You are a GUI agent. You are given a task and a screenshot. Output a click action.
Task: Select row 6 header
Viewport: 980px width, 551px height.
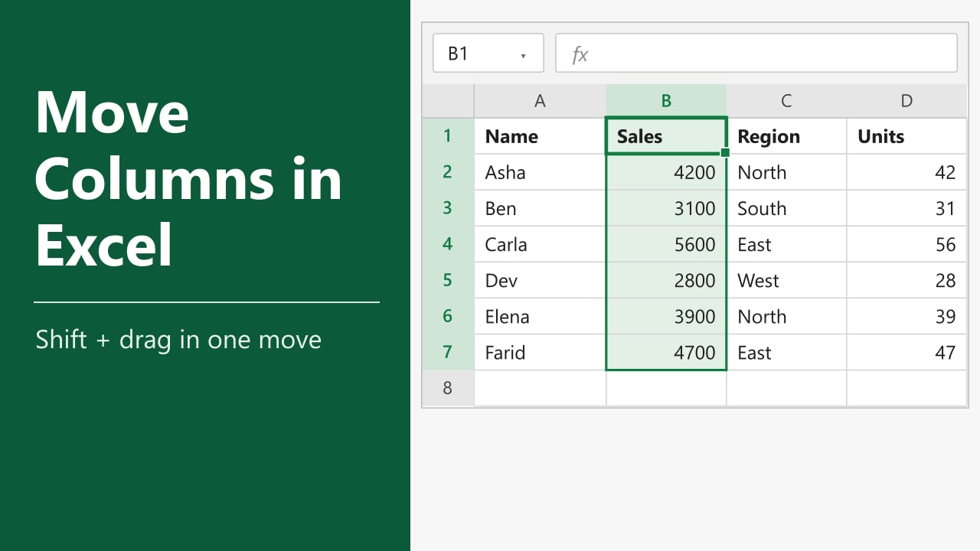[x=448, y=316]
